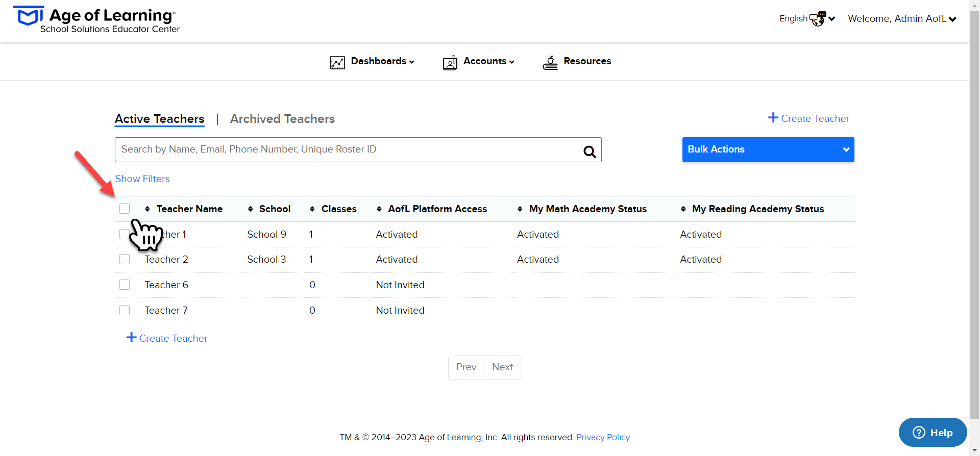Check the select-all teachers checkbox
Viewport: 980px width, 456px height.
coord(125,209)
